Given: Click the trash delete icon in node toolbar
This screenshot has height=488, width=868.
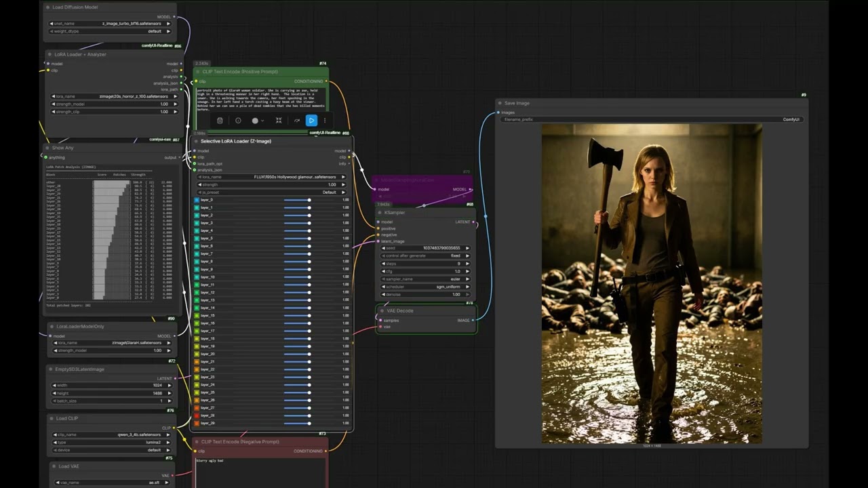Looking at the screenshot, I should click(220, 121).
